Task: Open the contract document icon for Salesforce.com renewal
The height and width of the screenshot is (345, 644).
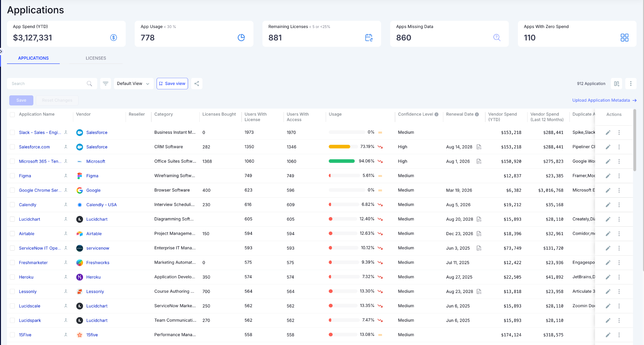Action: [x=479, y=147]
